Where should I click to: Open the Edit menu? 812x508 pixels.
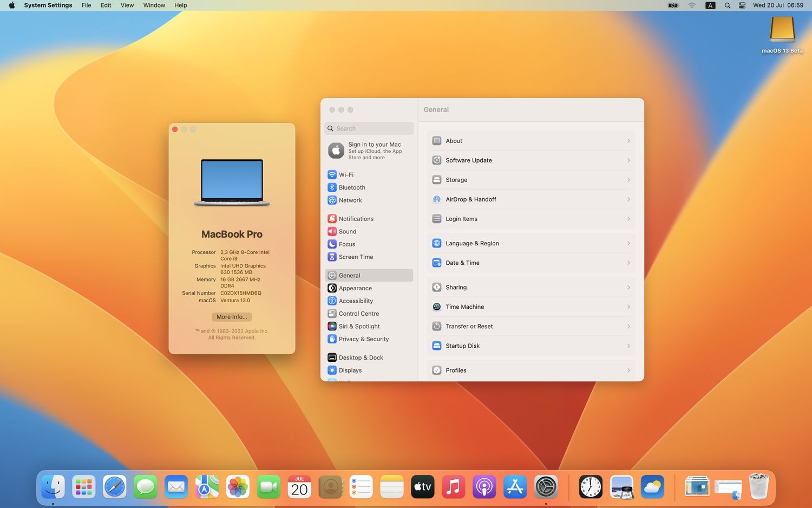(x=106, y=5)
